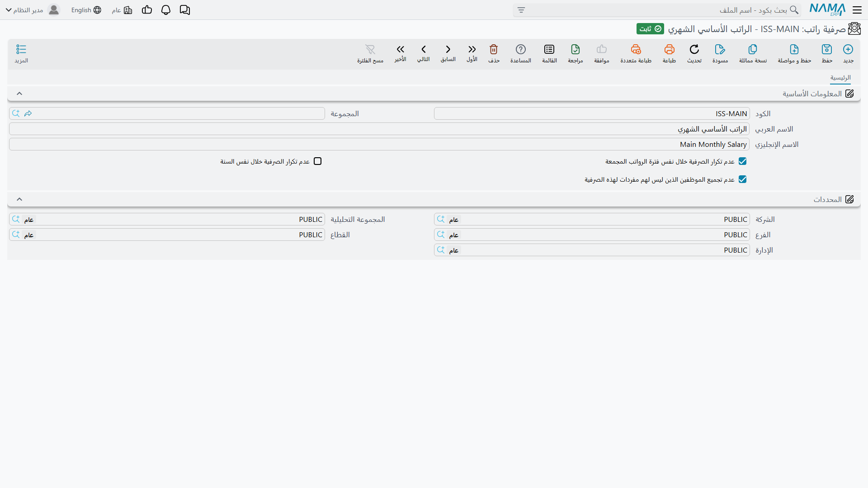The width and height of the screenshot is (868, 488).
Task: Enable عدم تكرار الصرفية خلال نفس السنة checkbox
Action: [x=318, y=161]
